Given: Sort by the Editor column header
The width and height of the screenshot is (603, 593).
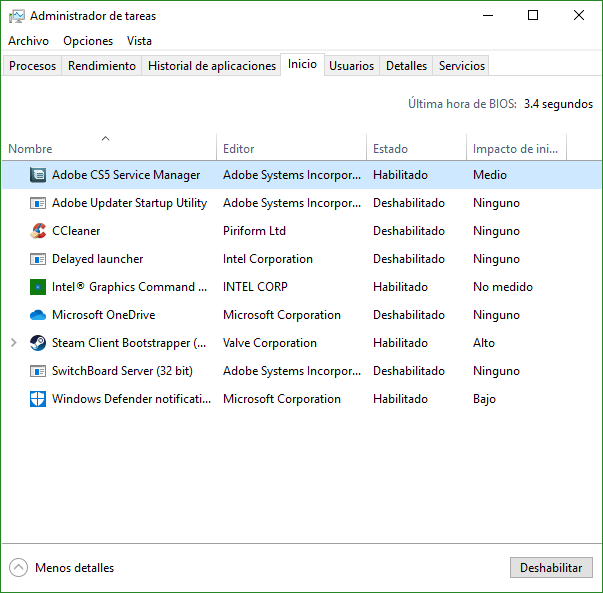Looking at the screenshot, I should click(x=292, y=148).
